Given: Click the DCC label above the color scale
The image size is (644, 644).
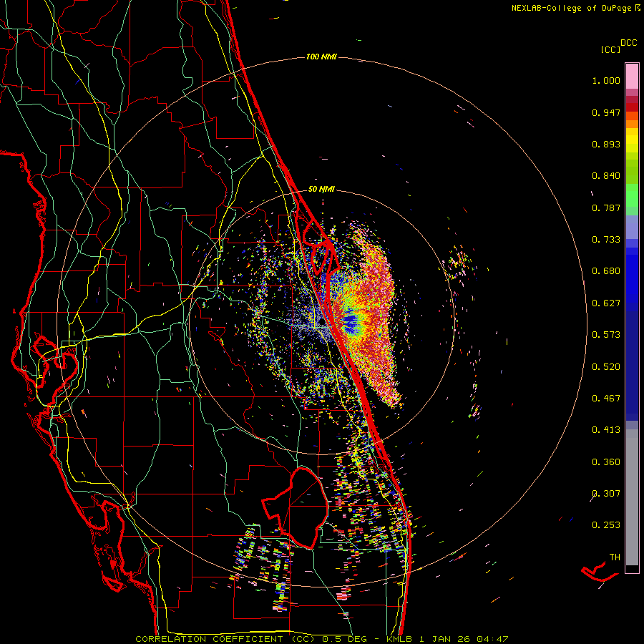Looking at the screenshot, I should coord(629,43).
